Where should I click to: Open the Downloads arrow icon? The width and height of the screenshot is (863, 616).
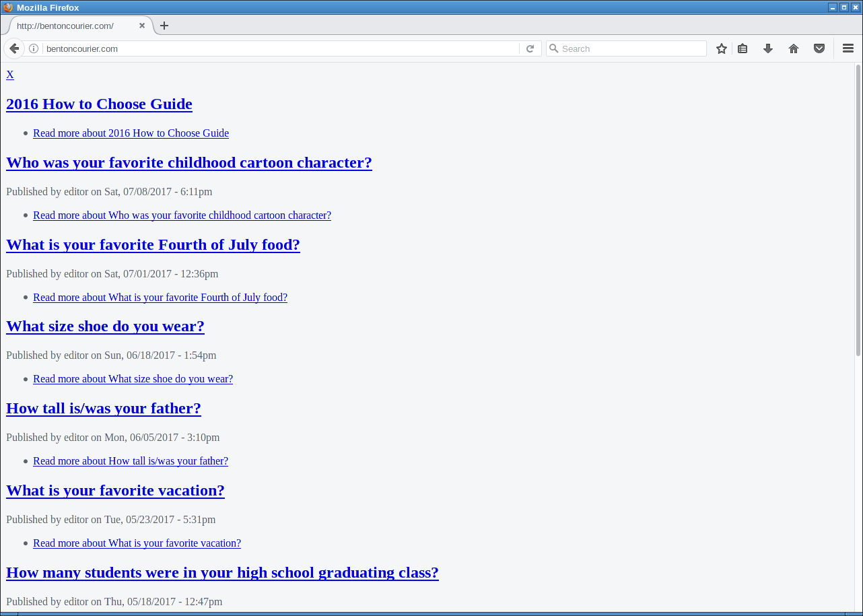pos(768,48)
